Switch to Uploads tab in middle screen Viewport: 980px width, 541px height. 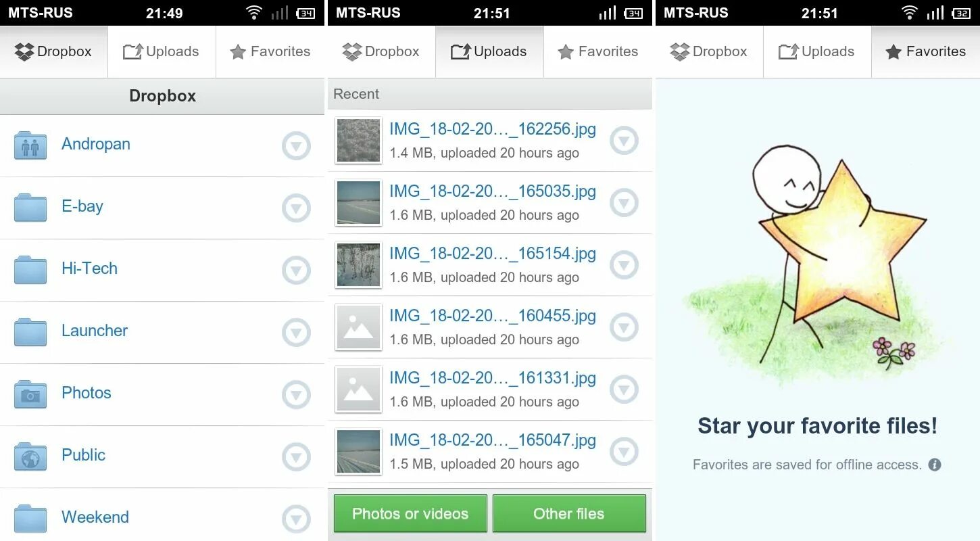(489, 51)
